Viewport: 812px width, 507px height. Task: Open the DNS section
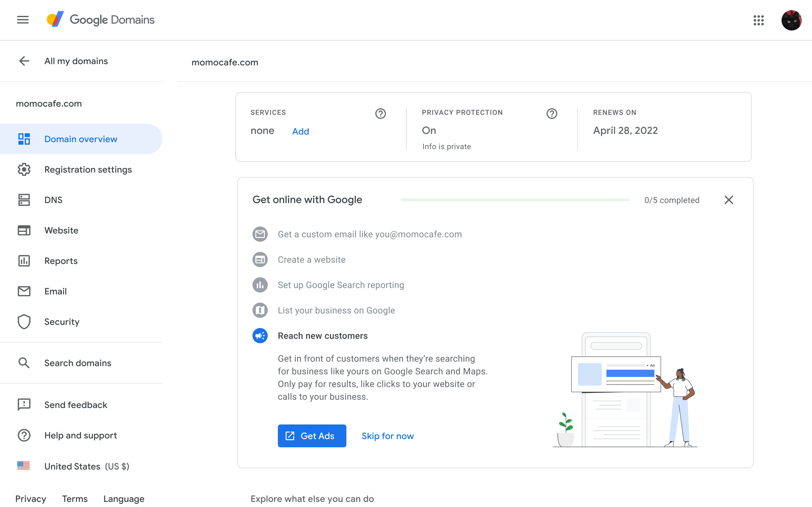click(81, 200)
